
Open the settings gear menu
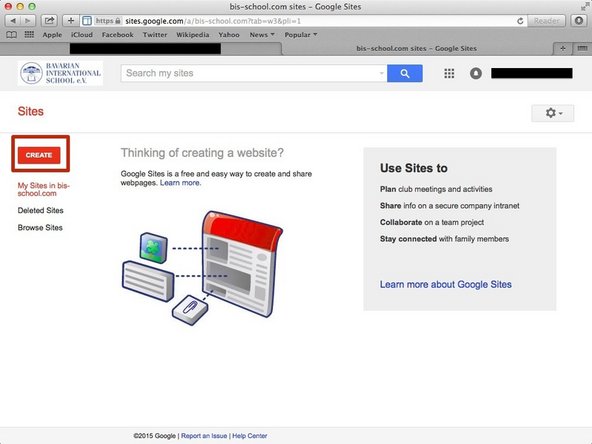tap(553, 113)
